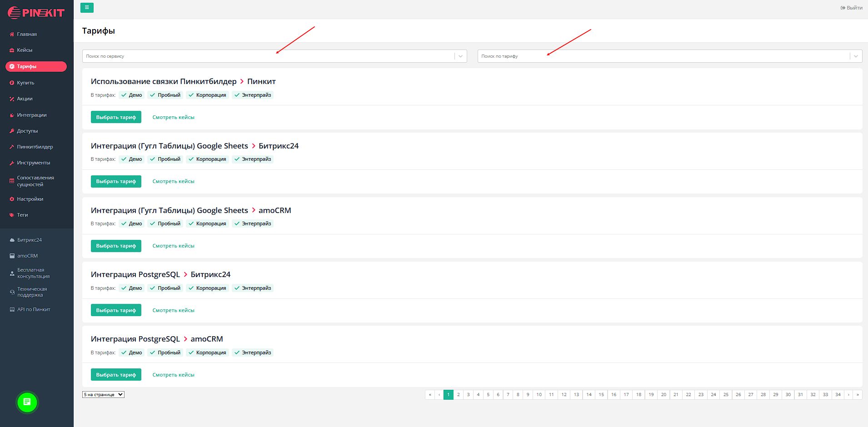
Task: Open Акции from the sidebar
Action: tap(25, 99)
